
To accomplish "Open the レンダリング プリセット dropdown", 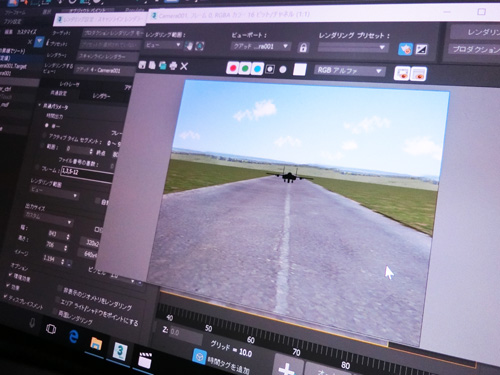I will [x=353, y=48].
